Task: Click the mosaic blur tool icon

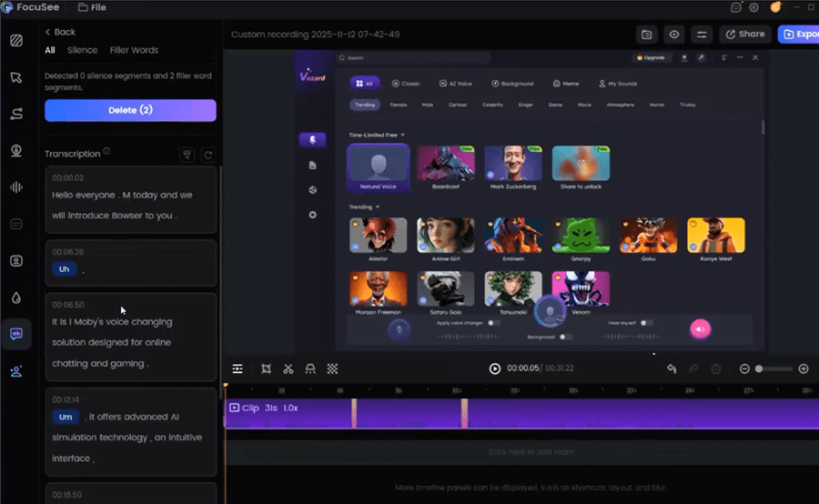Action: pos(333,368)
